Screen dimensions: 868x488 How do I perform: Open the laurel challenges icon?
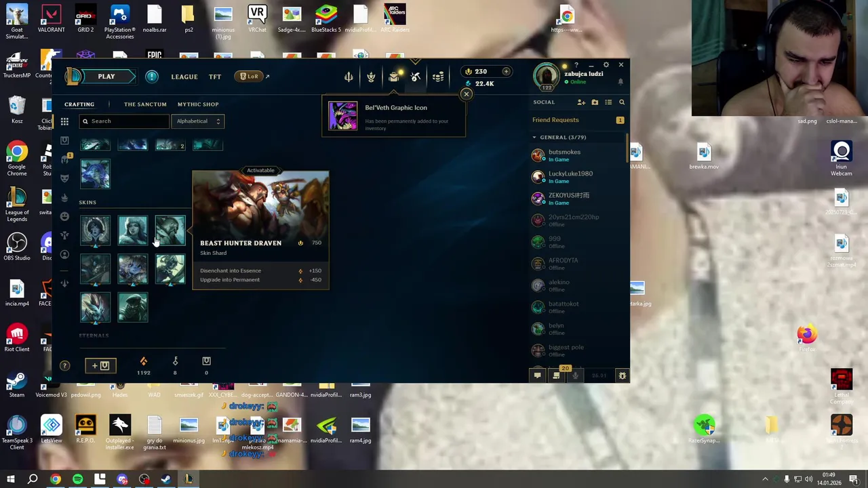pyautogui.click(x=371, y=77)
